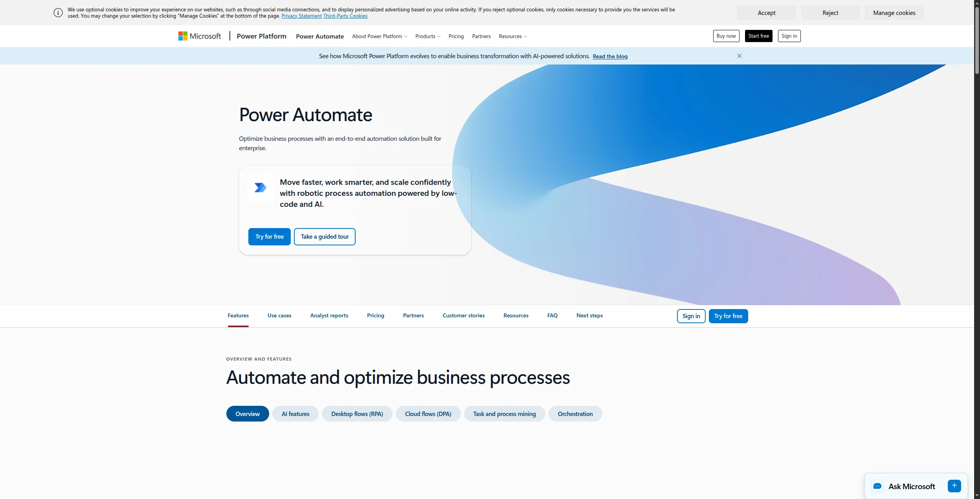Click the Ask Microsoft label

click(x=912, y=486)
